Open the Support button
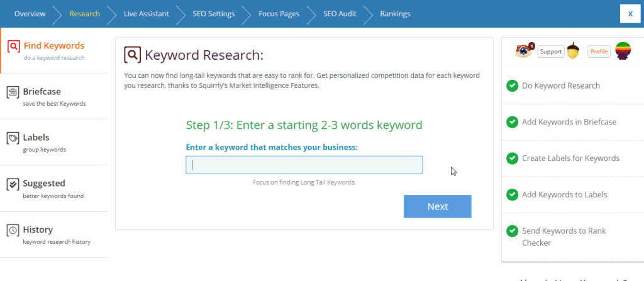The height and width of the screenshot is (281, 644). [x=550, y=51]
